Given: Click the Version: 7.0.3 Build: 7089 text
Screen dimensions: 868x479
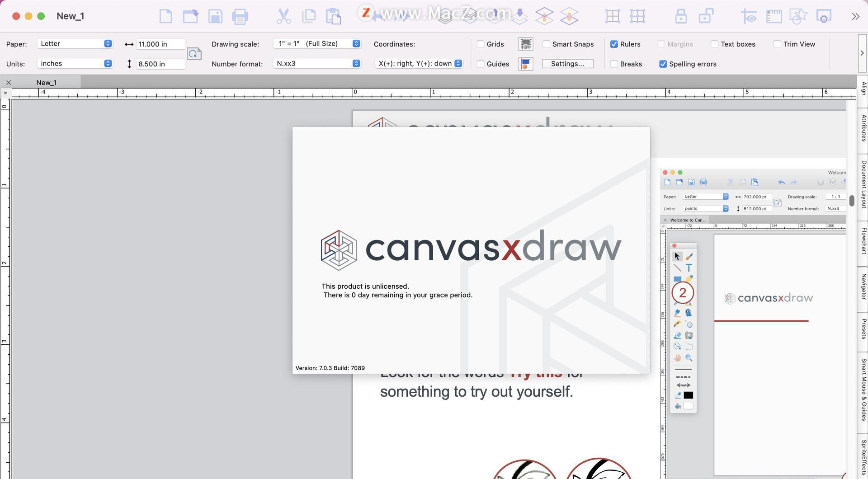Looking at the screenshot, I should (330, 368).
